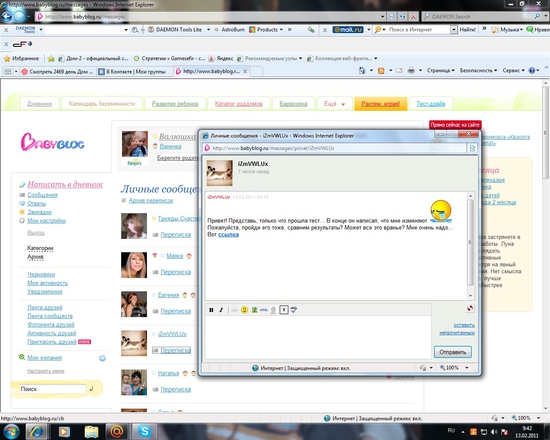Open the Растем, играя! navigation tab

tap(381, 104)
